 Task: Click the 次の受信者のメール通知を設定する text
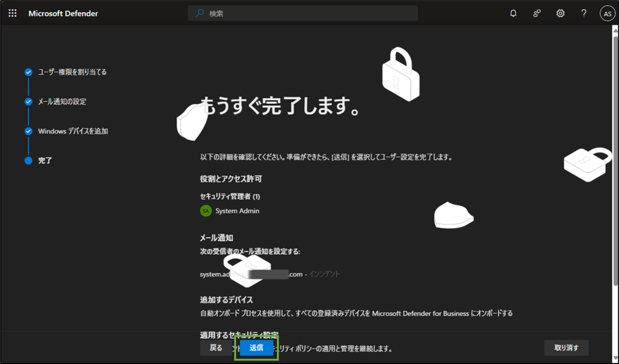250,252
